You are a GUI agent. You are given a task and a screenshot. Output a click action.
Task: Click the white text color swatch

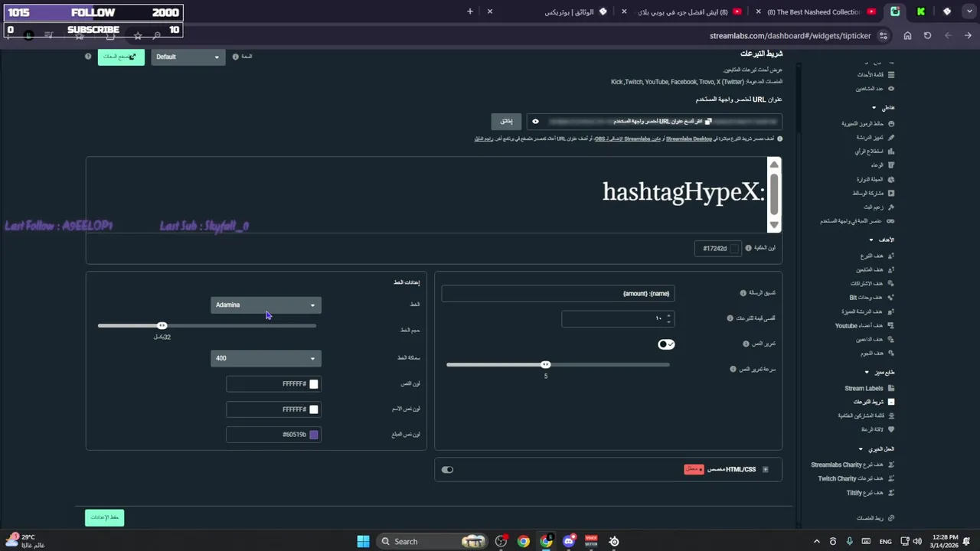click(x=313, y=384)
